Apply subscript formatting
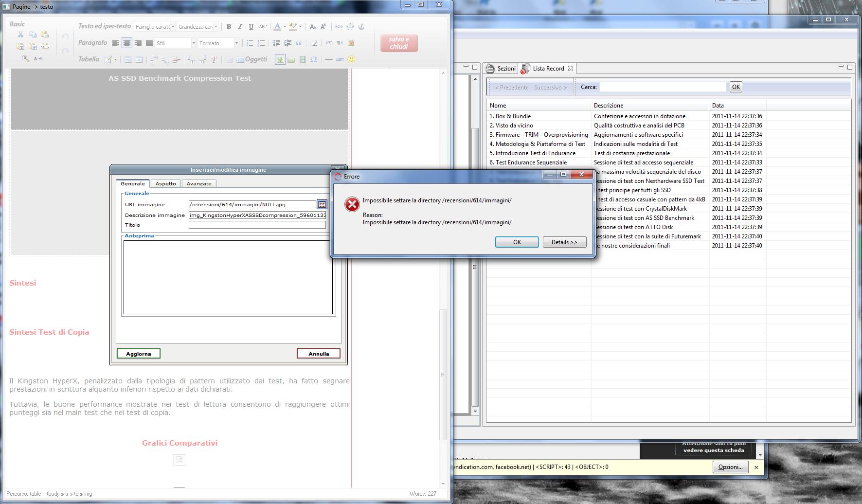This screenshot has width=862, height=504. point(313,27)
